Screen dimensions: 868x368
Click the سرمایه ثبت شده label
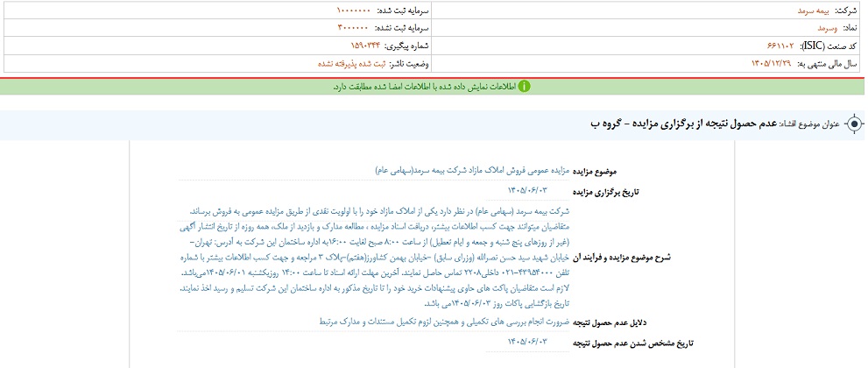pos(401,11)
